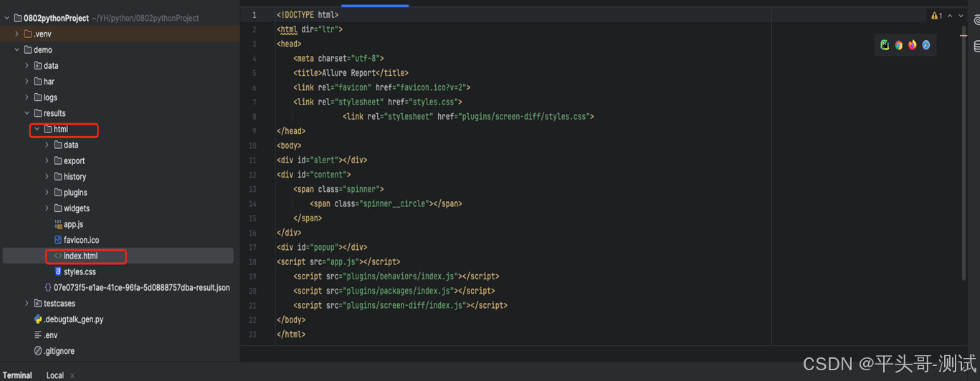Click the "Allure Report" title text in code

coord(351,72)
